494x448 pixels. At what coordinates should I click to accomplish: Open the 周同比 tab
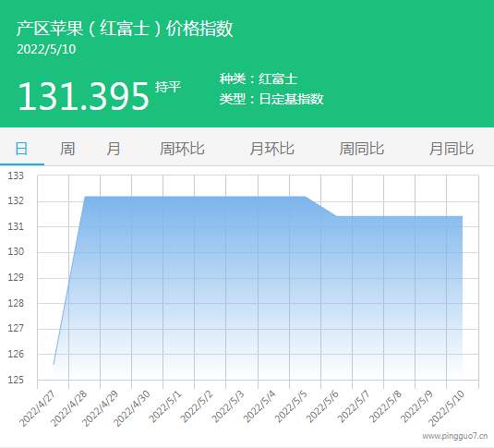click(362, 149)
